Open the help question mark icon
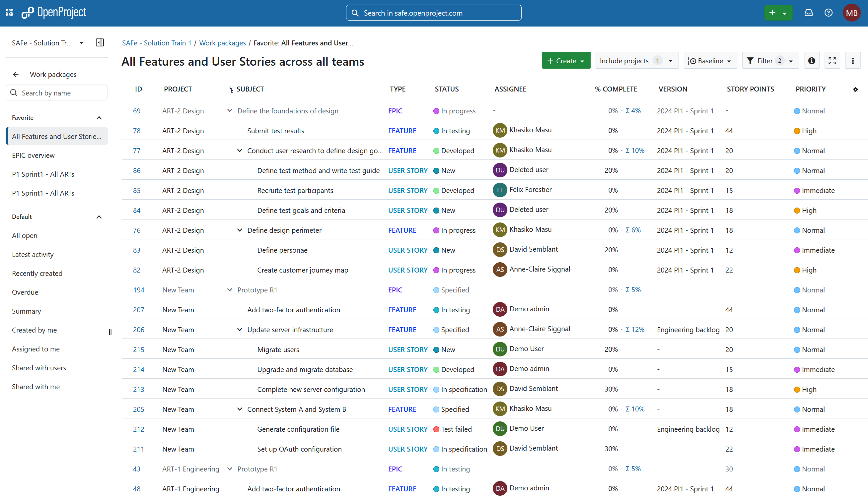868x498 pixels. 828,13
